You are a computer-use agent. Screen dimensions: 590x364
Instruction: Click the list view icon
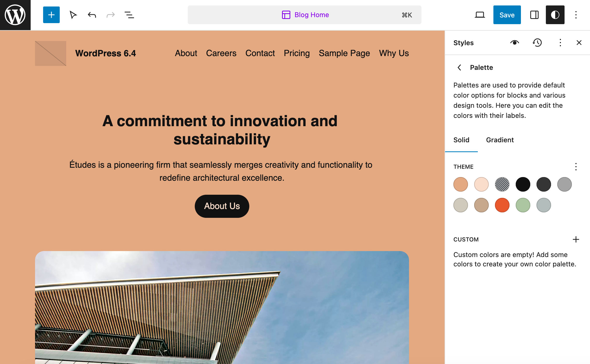(x=129, y=14)
